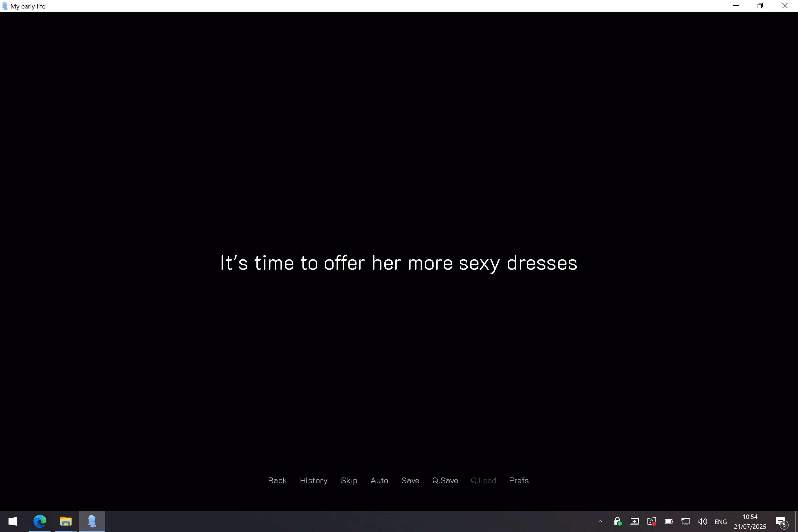The width and height of the screenshot is (798, 532).
Task: Expand the hidden system tray icons
Action: click(601, 521)
